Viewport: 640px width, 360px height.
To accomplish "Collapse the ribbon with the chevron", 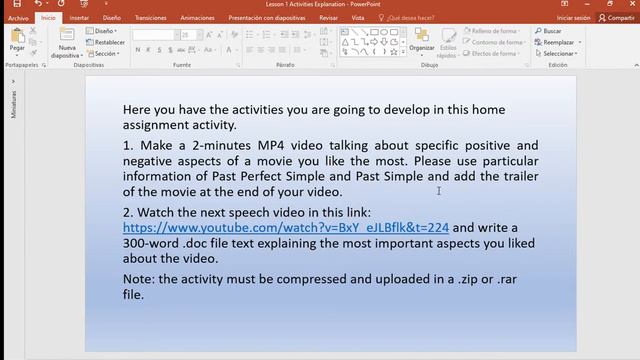I will [x=636, y=65].
